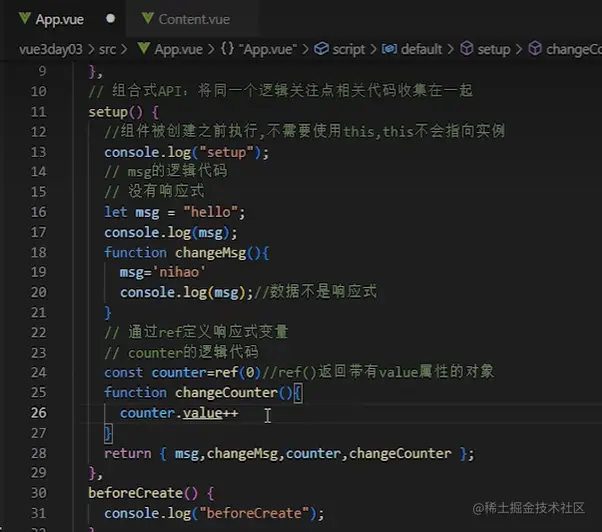Click line number 30 in gutter
This screenshot has height=532, width=602.
(x=38, y=492)
